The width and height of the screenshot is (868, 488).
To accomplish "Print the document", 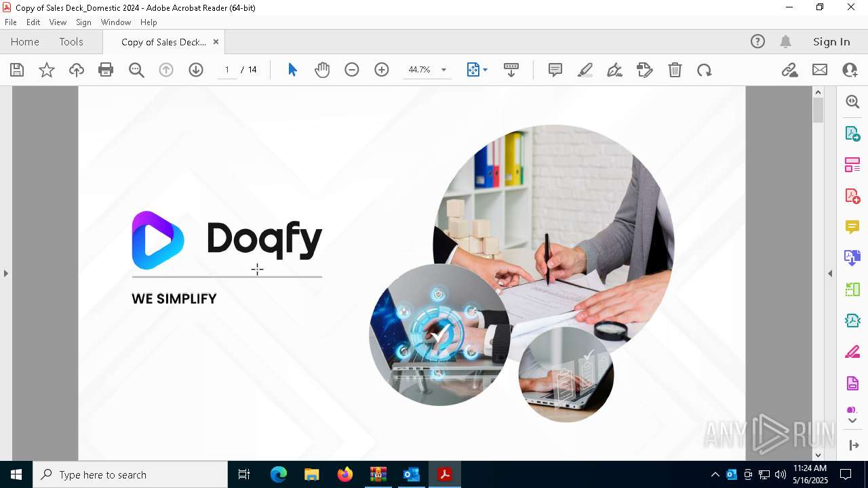I will click(106, 70).
